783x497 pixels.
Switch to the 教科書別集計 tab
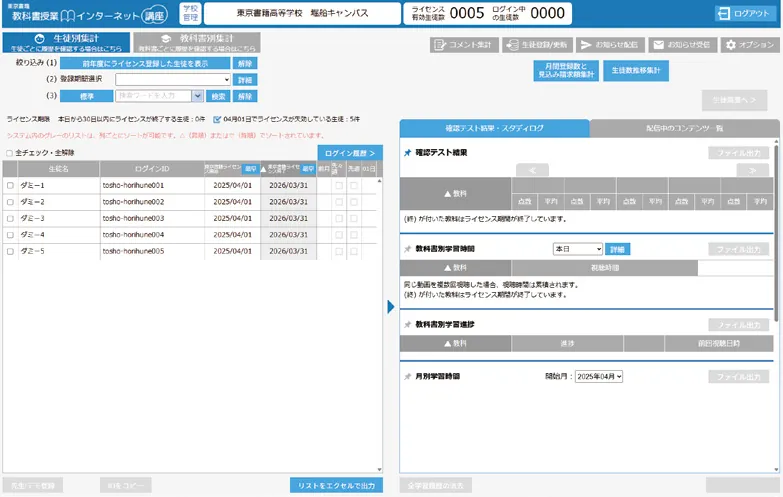click(197, 42)
